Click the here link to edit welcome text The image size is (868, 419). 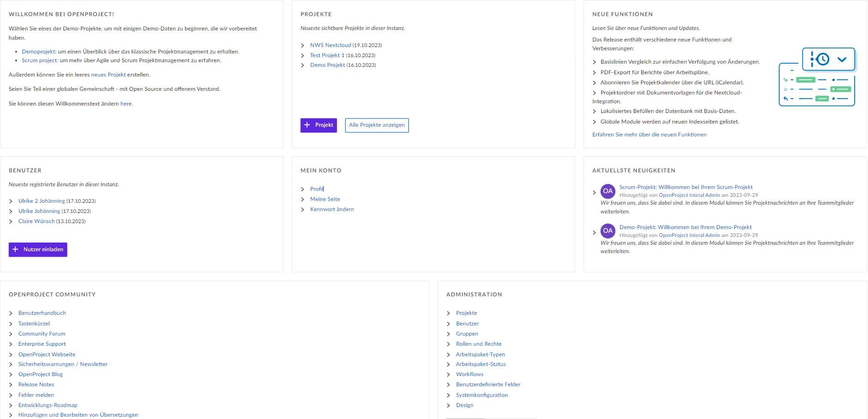pos(126,104)
